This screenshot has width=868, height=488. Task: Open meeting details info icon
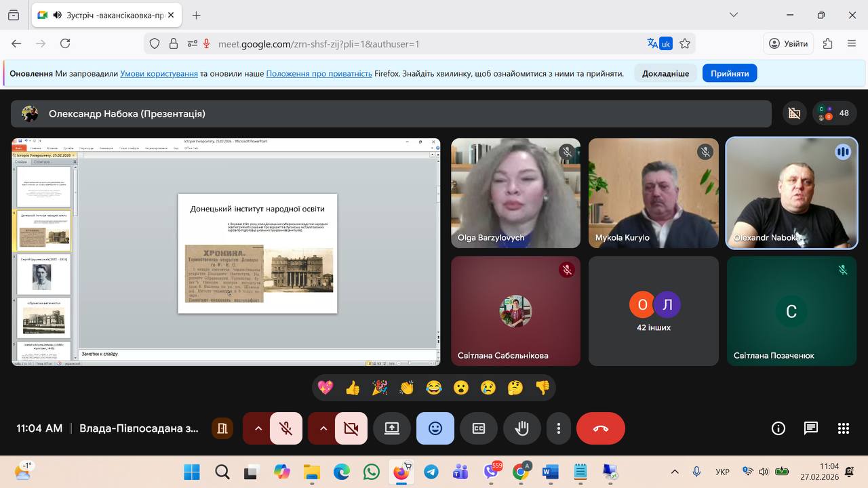(x=778, y=428)
